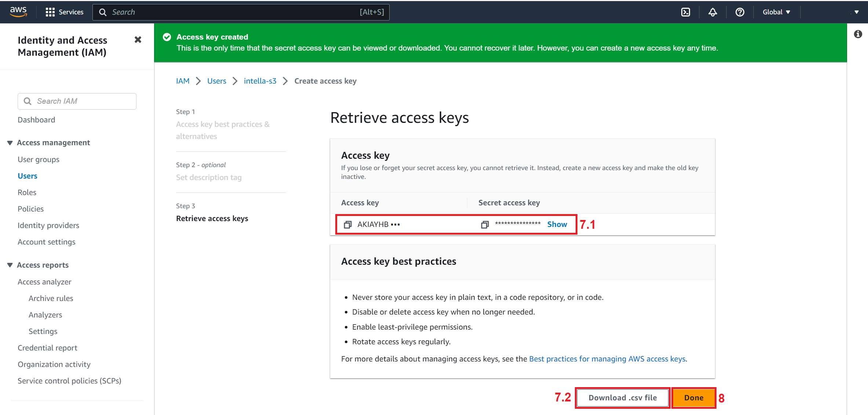Copy the secret access key

click(485, 224)
